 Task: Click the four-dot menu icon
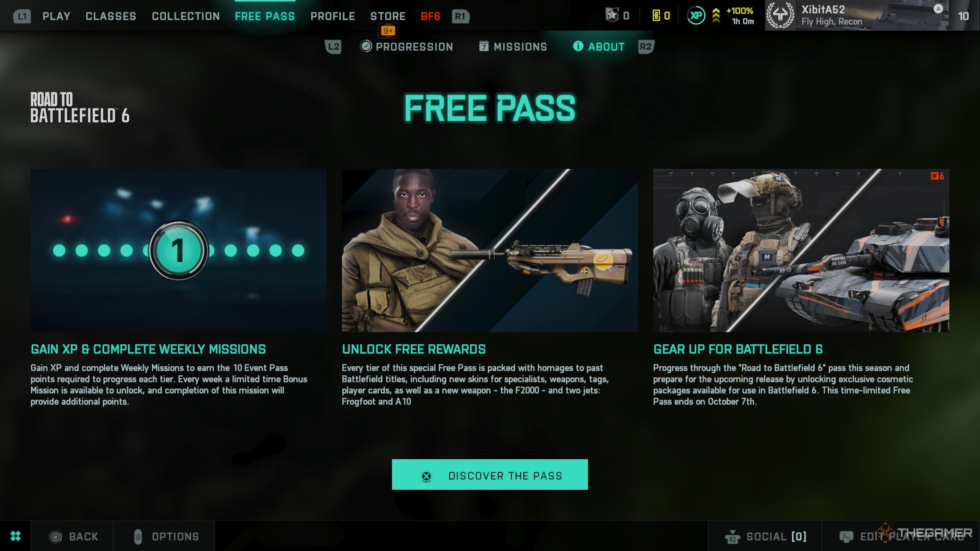16,536
